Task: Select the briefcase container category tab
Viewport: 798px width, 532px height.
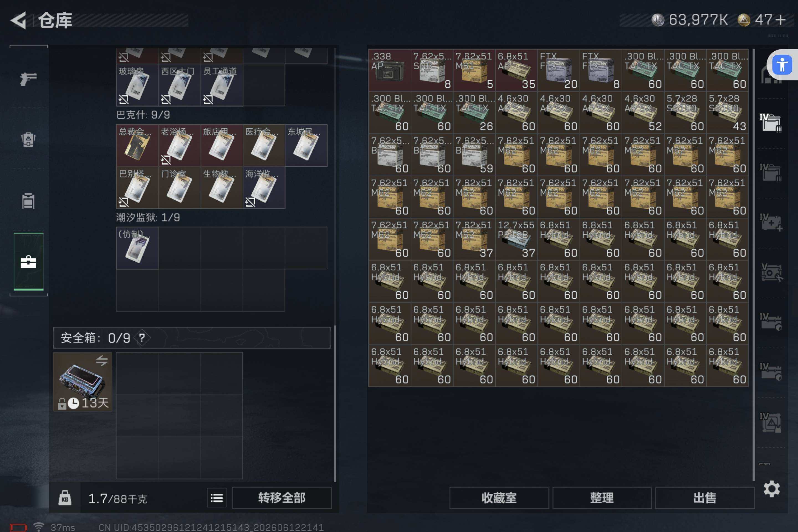Action: point(29,262)
